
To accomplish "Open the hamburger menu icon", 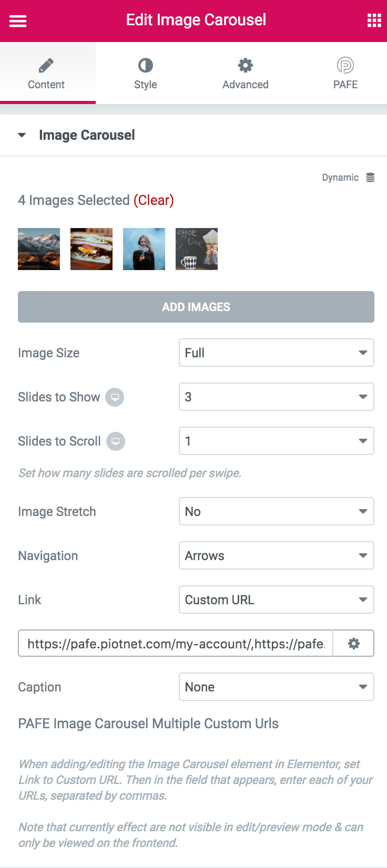I will coord(18,21).
